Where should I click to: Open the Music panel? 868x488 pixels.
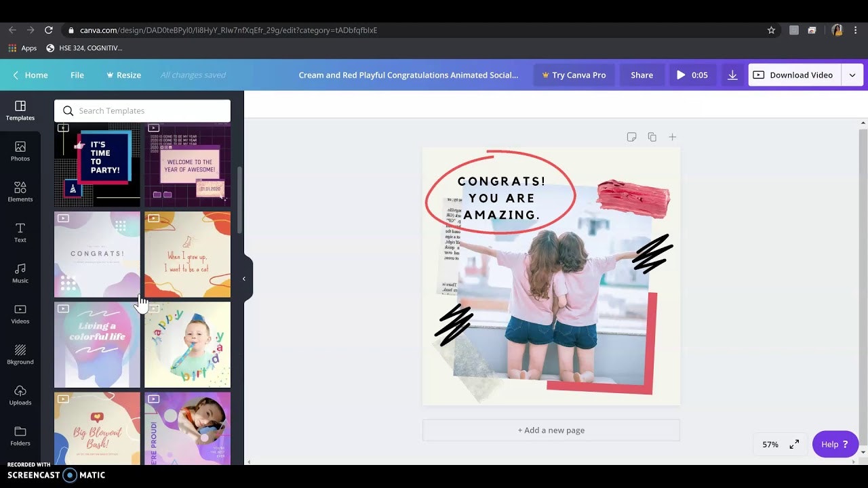pos(20,272)
